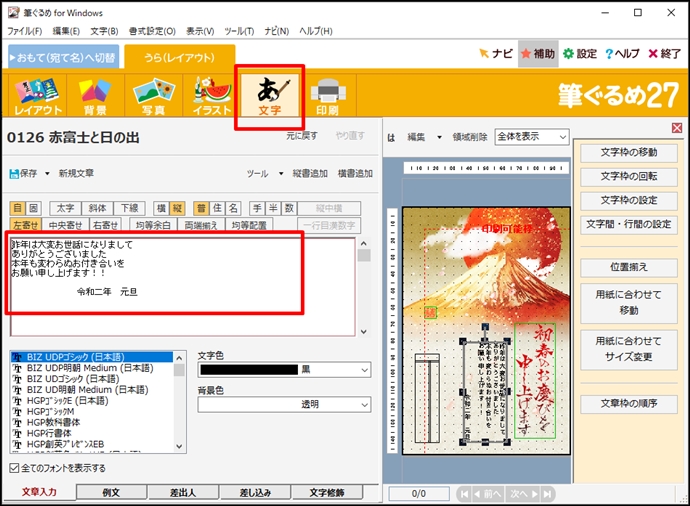
Task: Switch to the 例文 tab
Action: pos(111,492)
